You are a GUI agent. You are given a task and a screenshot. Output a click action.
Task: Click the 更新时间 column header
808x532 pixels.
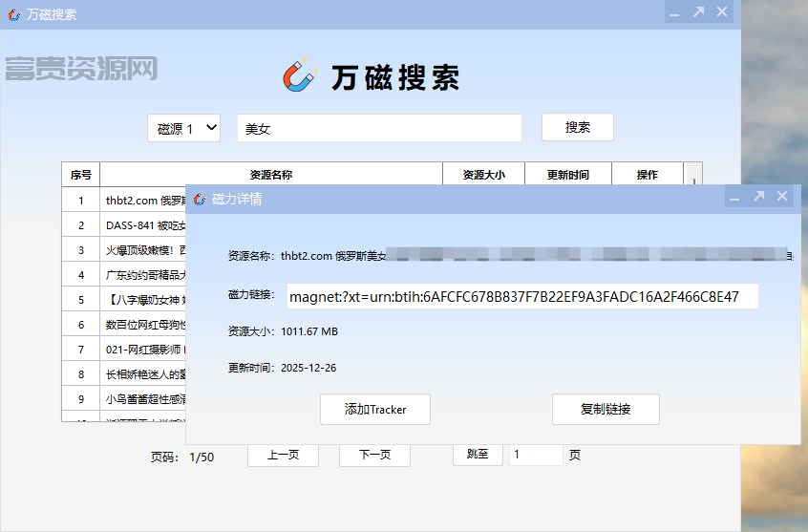click(x=568, y=175)
